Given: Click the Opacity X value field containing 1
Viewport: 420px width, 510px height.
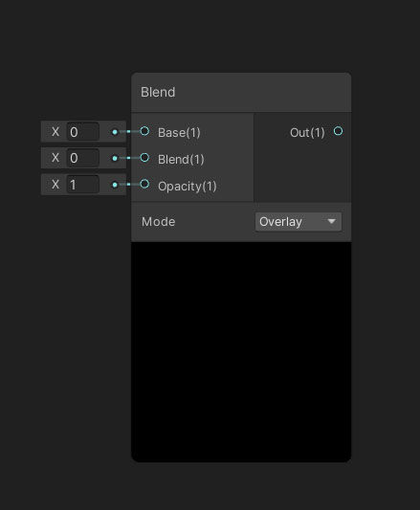Looking at the screenshot, I should tap(83, 185).
